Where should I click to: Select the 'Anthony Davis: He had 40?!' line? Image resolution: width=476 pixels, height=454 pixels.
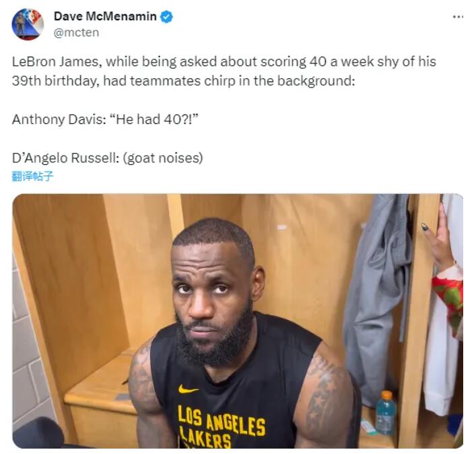105,119
